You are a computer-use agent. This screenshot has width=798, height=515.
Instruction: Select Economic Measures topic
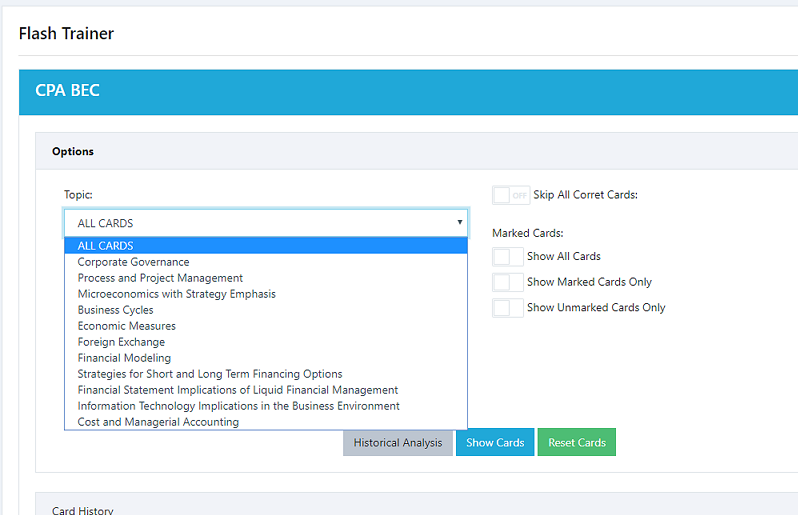(266, 326)
